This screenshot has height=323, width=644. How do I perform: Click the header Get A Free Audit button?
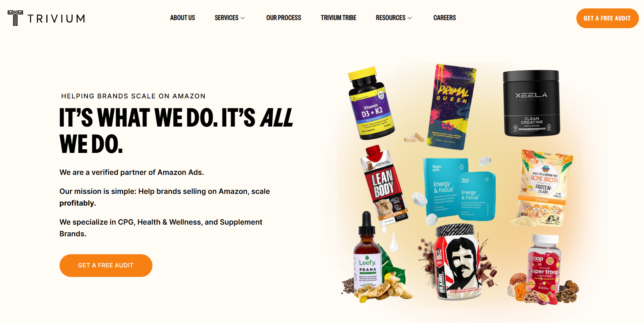pyautogui.click(x=607, y=18)
